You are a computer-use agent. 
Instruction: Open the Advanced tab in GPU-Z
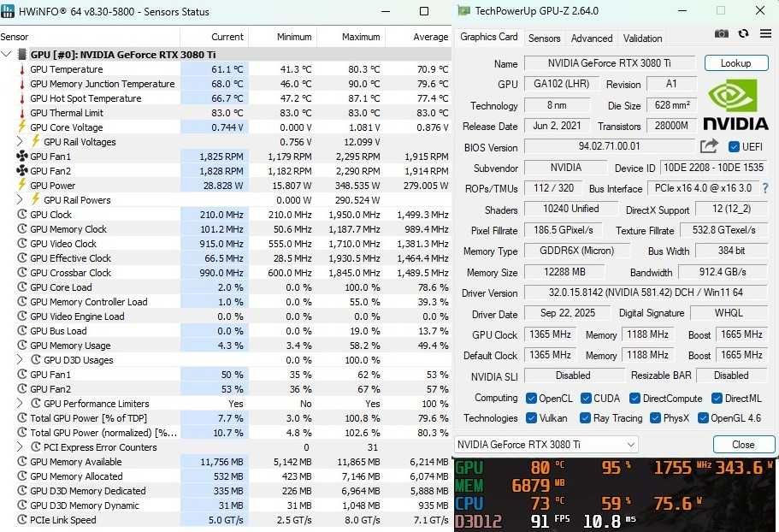coord(591,38)
